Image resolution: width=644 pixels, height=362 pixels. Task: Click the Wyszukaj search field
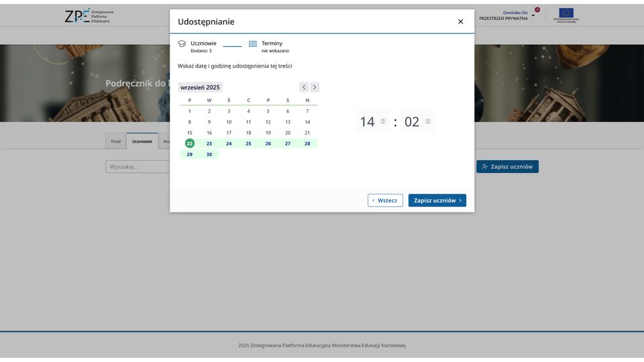(138, 166)
